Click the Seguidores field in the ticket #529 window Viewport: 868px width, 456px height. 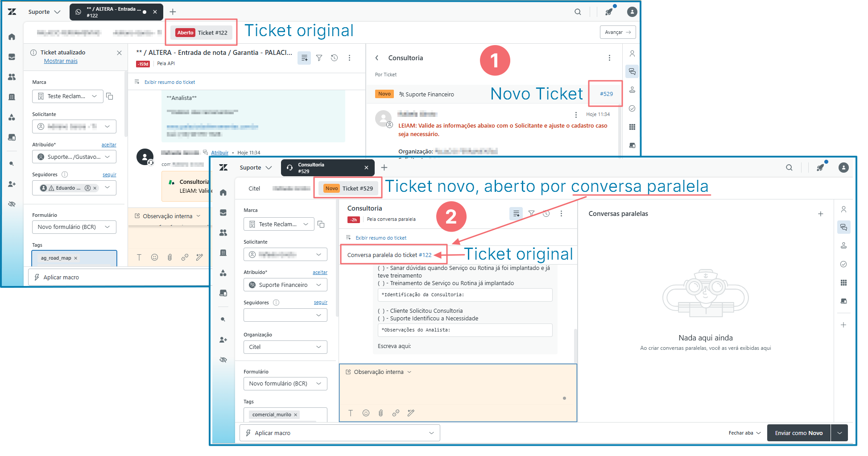click(x=285, y=315)
